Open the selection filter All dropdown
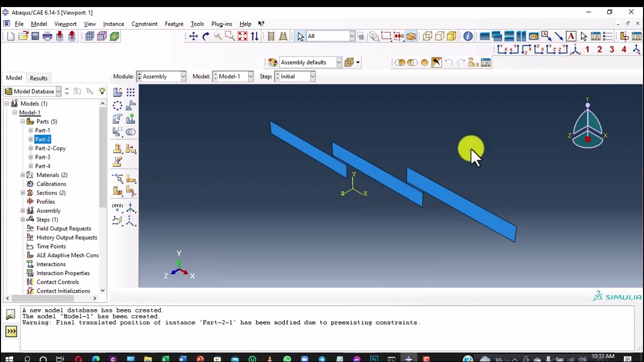Screen dimensions: 644x362 [x=331, y=36]
